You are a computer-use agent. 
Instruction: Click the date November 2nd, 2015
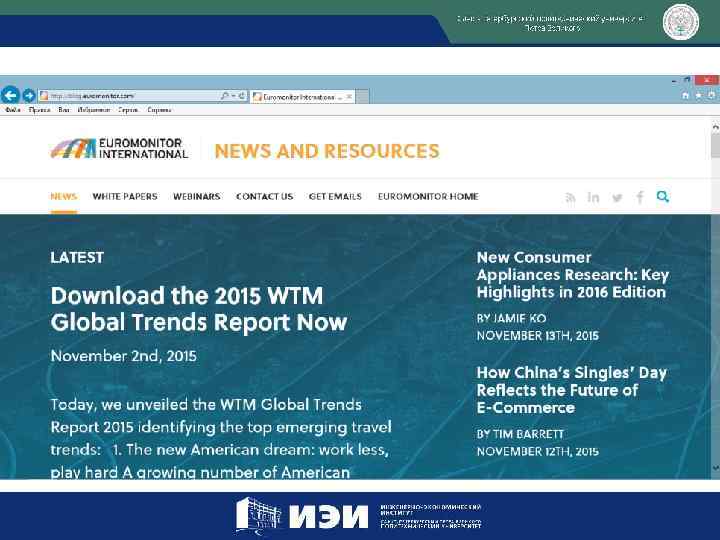point(124,356)
